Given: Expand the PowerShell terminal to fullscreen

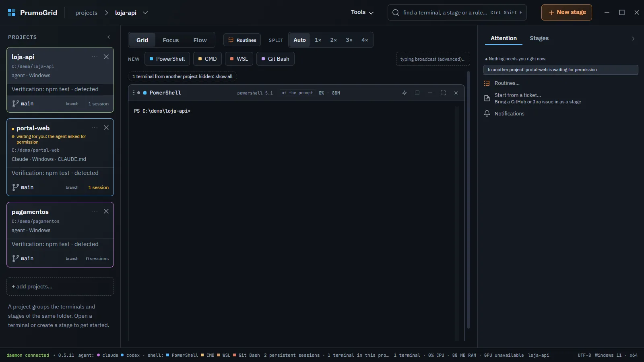Looking at the screenshot, I should pos(443,93).
